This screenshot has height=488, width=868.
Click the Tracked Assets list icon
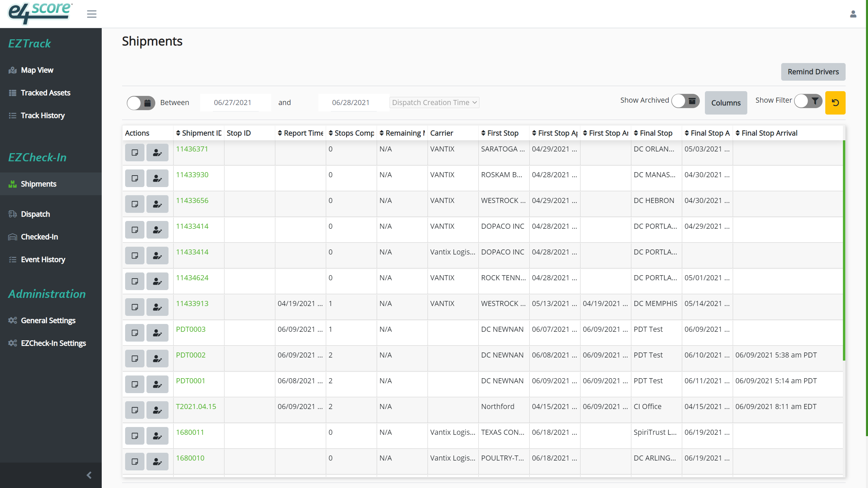(x=12, y=93)
